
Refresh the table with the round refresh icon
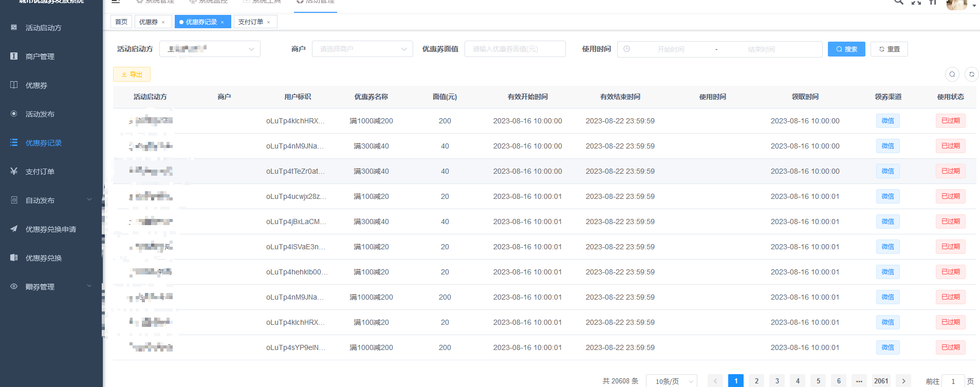972,75
